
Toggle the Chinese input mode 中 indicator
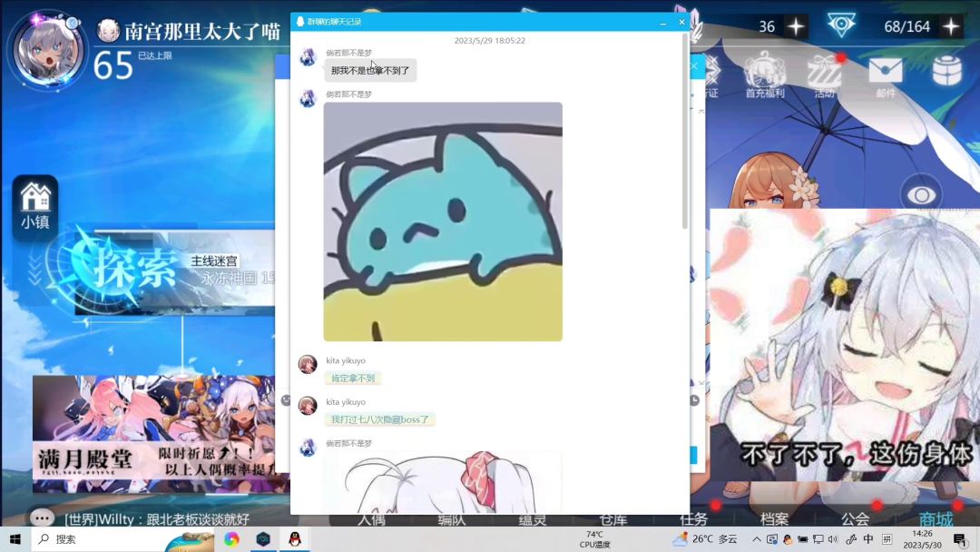(868, 539)
